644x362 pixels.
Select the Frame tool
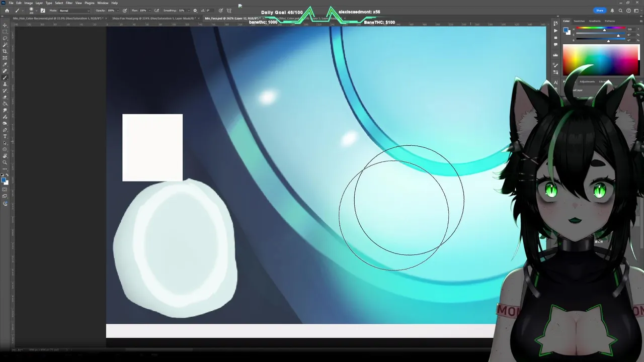[x=5, y=58]
